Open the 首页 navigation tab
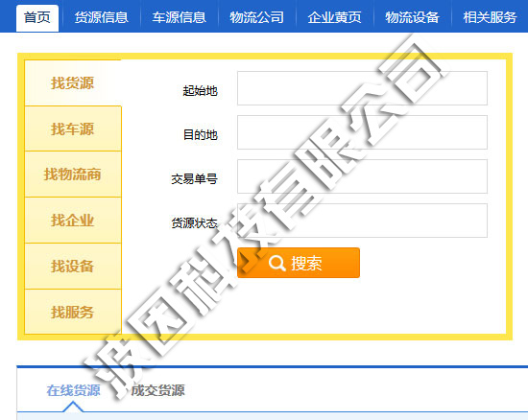Viewport: 528px width, 420px height. 37,17
